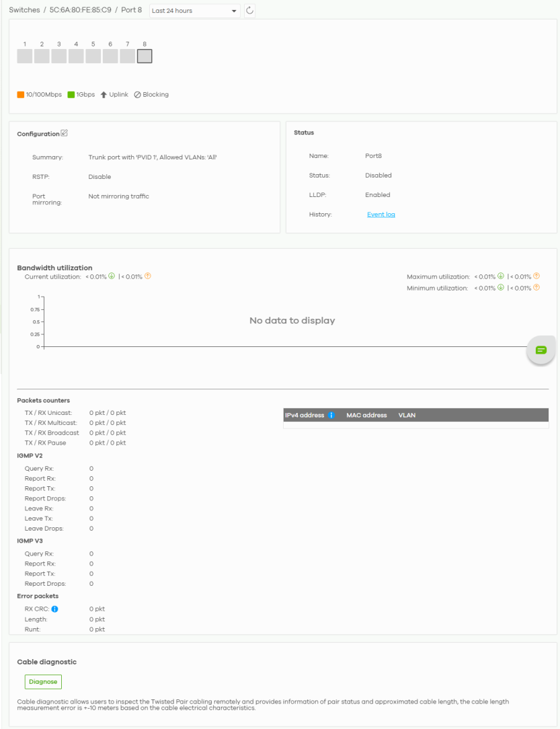Click the minimum utilization green download icon
The height and width of the screenshot is (729, 560).
pyautogui.click(x=500, y=288)
